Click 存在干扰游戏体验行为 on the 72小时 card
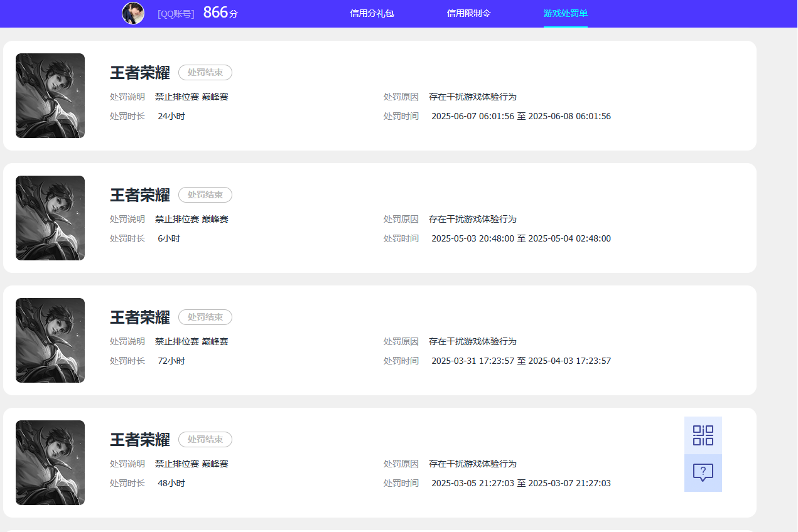 [473, 341]
